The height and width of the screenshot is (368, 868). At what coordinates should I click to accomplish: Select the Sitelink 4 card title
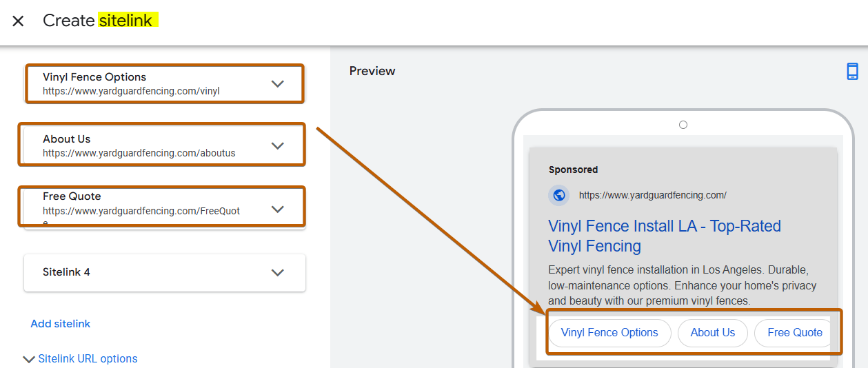pyautogui.click(x=66, y=272)
